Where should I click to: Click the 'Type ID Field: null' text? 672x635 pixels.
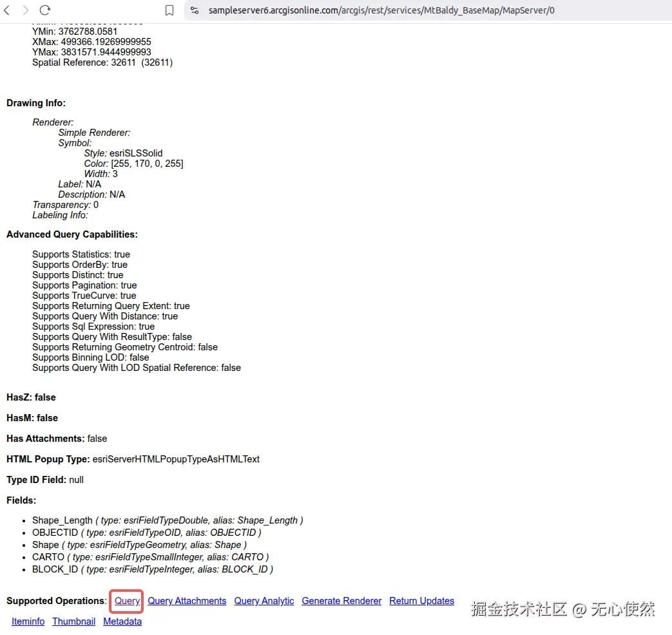45,480
